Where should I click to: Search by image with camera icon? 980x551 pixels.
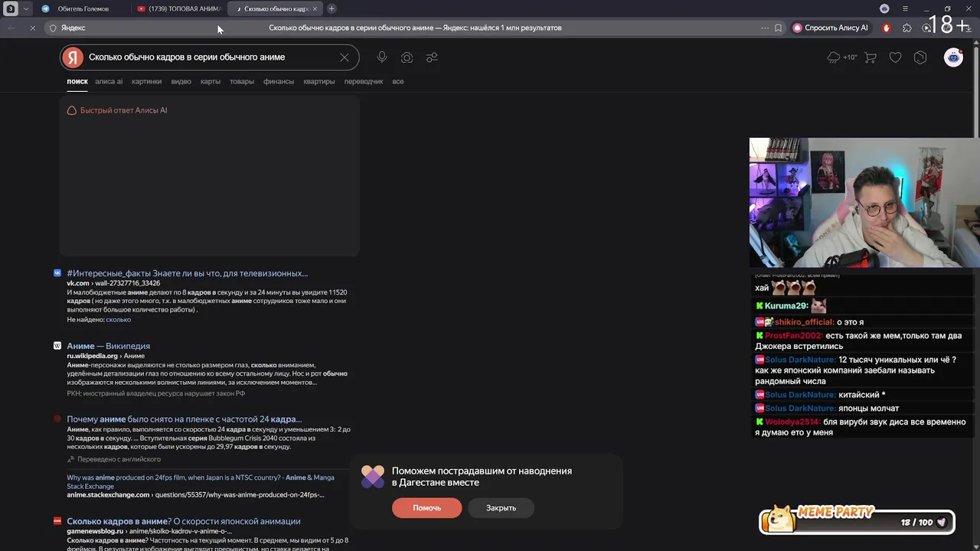click(407, 57)
